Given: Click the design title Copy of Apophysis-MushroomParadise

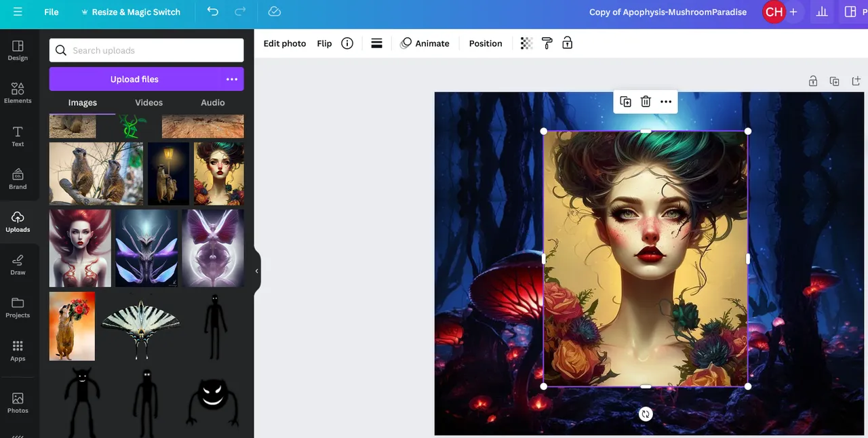Looking at the screenshot, I should [668, 12].
